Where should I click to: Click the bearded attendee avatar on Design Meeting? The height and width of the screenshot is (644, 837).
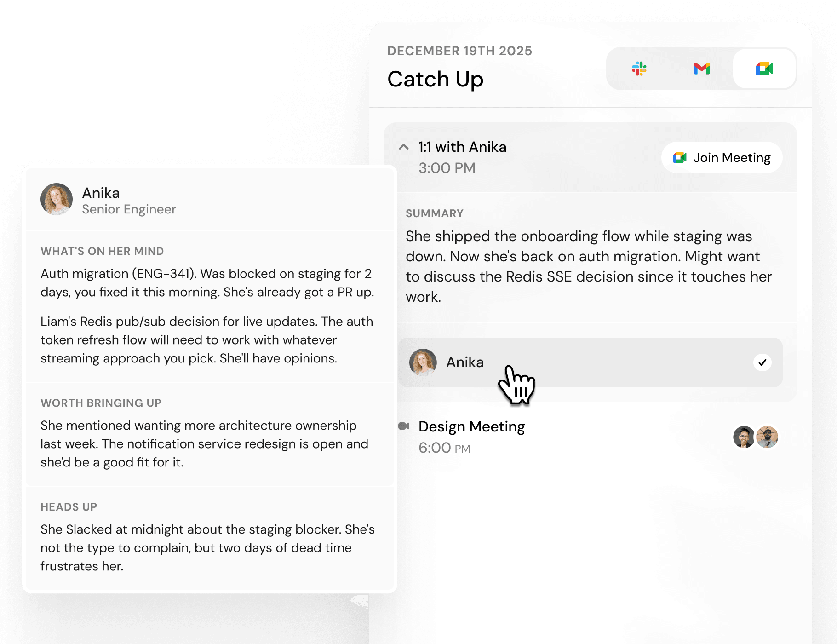tap(768, 437)
